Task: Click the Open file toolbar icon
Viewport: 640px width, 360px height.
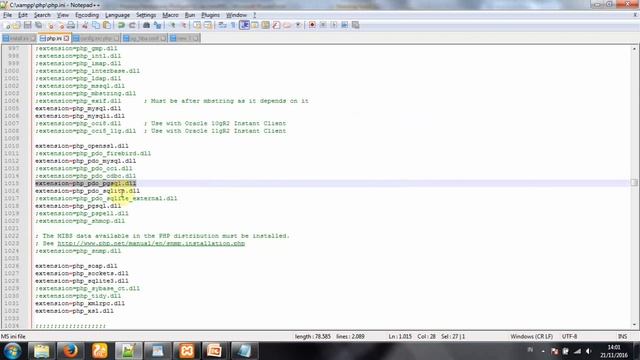Action: (x=17, y=25)
